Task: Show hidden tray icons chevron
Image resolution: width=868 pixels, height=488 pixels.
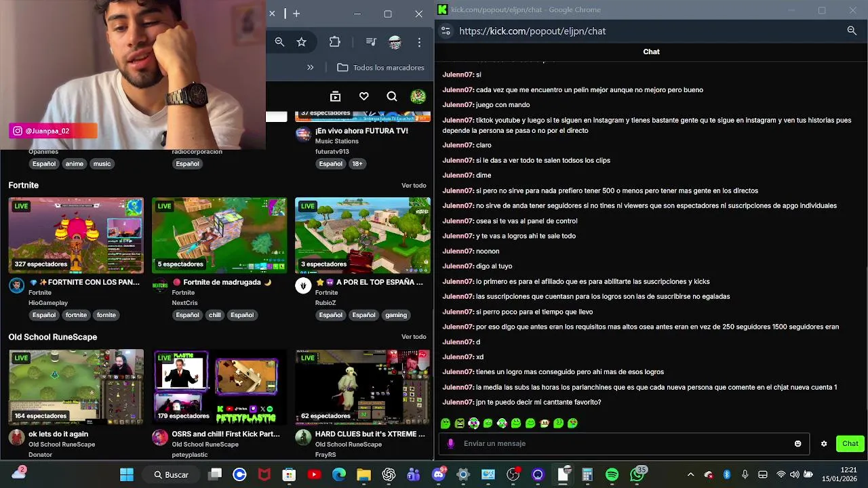Action: point(690,474)
